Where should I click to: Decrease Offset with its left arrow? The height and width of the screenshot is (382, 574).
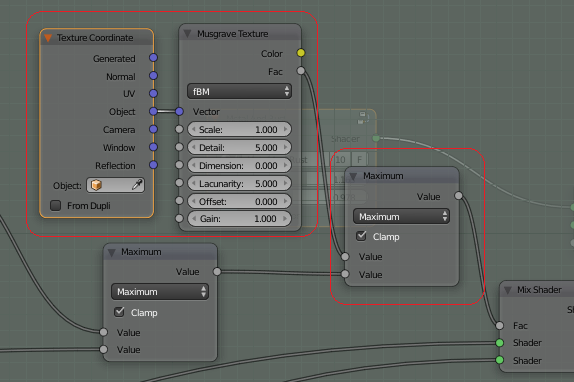click(194, 201)
